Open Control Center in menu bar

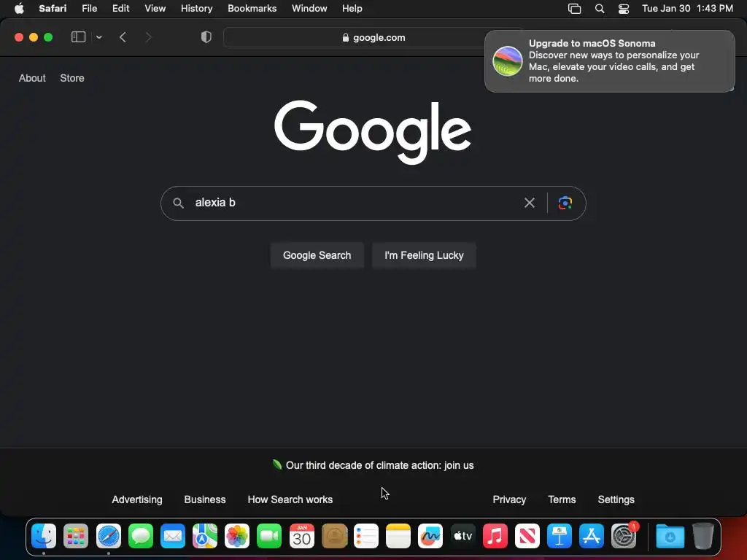623,9
